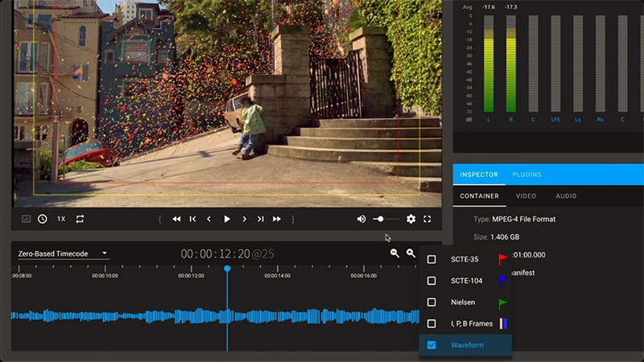Open player settings with the gear icon

tap(411, 219)
